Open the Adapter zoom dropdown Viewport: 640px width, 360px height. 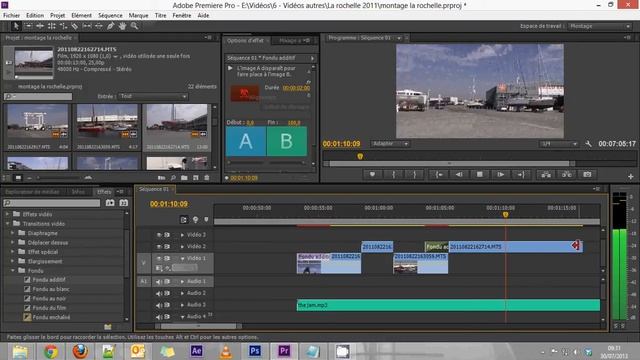tap(390, 144)
